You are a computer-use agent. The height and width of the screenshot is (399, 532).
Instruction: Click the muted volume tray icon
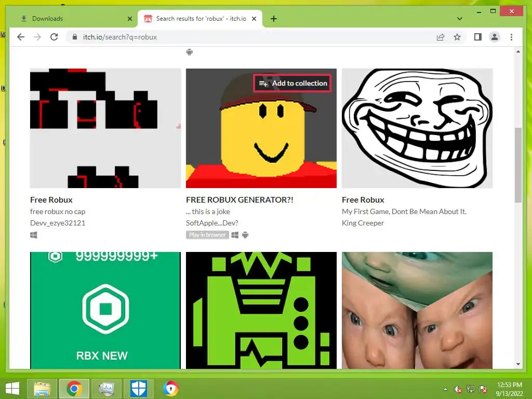pyautogui.click(x=458, y=389)
